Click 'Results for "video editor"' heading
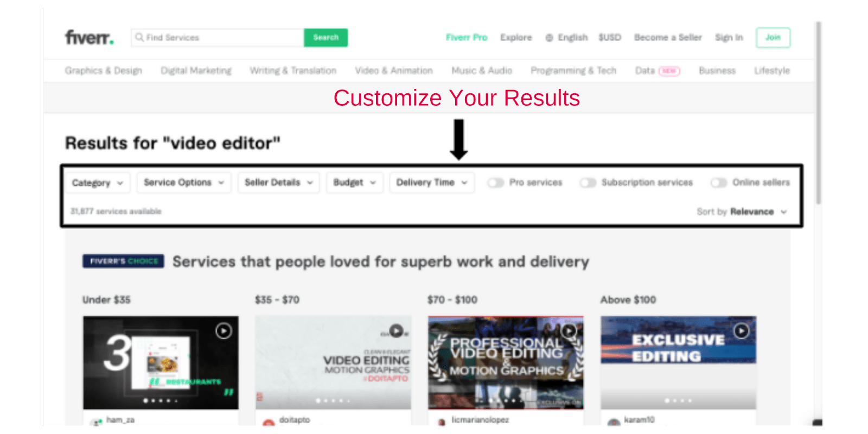 coord(173,143)
